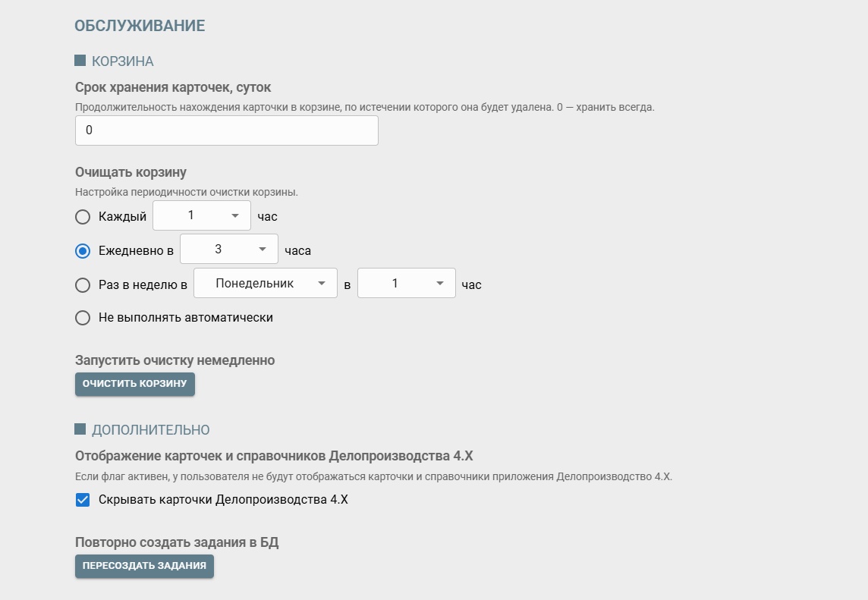This screenshot has width=868, height=600.
Task: Open the hourly interval dropdown showing 1
Action: (201, 215)
